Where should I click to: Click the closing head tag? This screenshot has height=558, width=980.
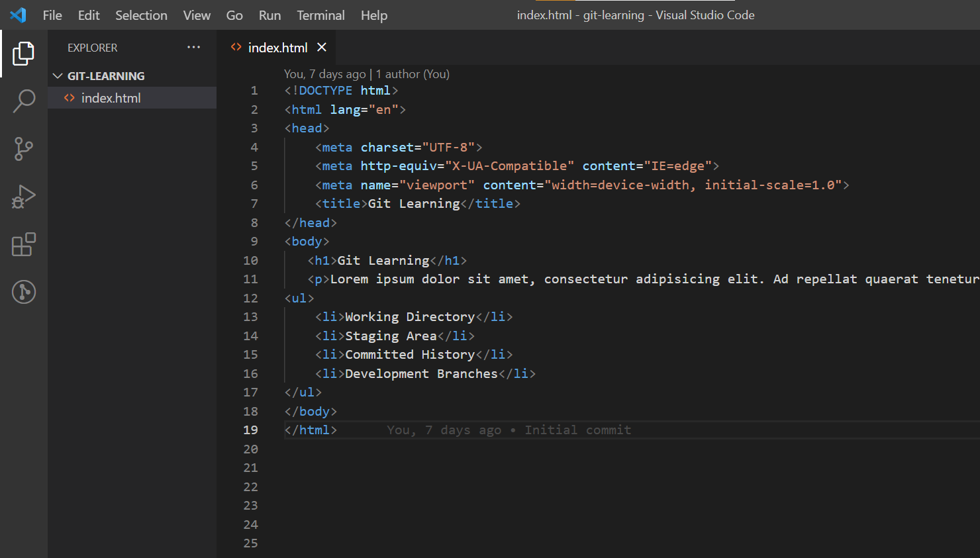pos(311,223)
